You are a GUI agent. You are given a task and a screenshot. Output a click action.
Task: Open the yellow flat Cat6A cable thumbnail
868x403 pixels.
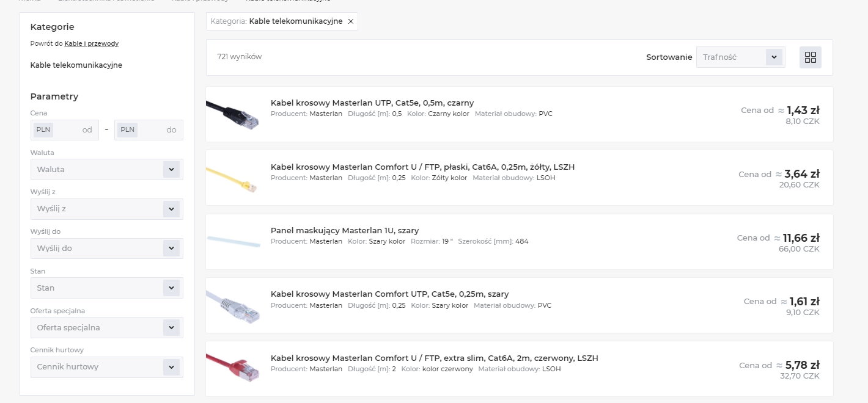coord(233,178)
